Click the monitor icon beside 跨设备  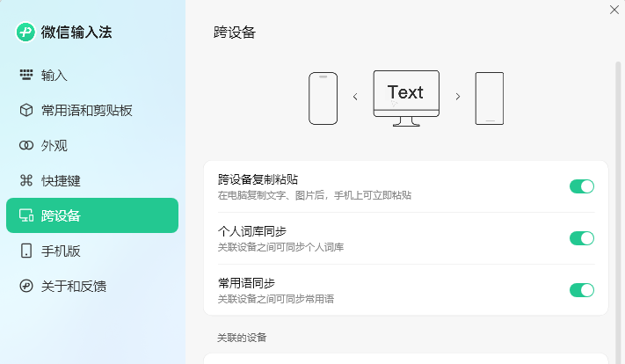click(x=26, y=215)
